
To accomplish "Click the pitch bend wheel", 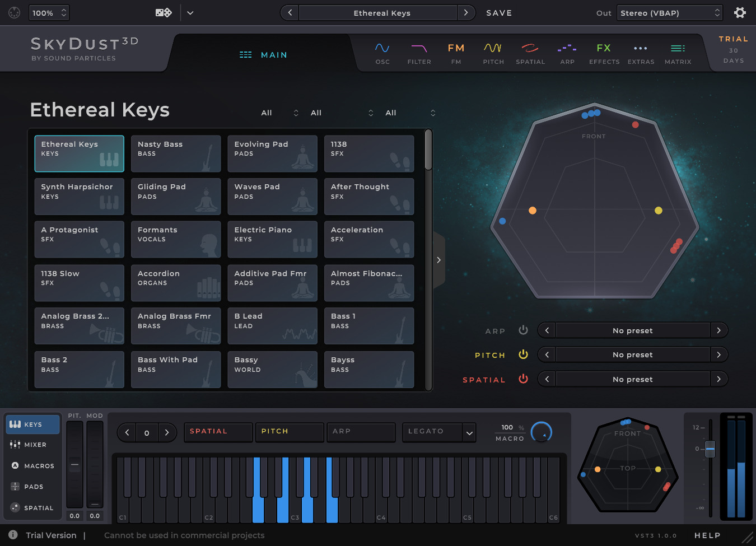I will [74, 464].
